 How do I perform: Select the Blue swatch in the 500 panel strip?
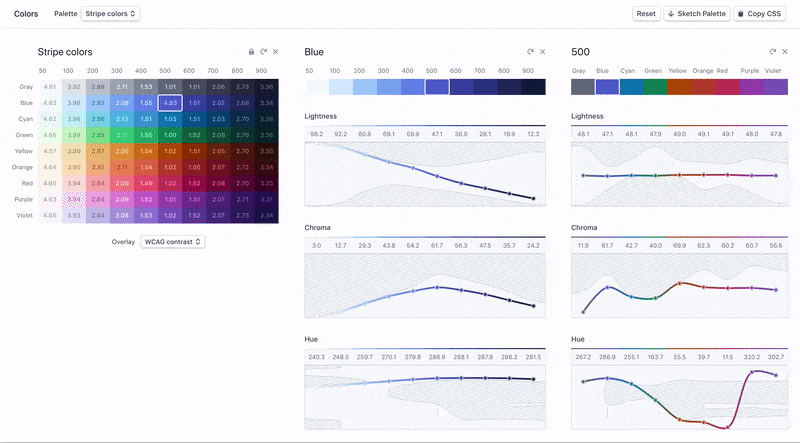(607, 87)
